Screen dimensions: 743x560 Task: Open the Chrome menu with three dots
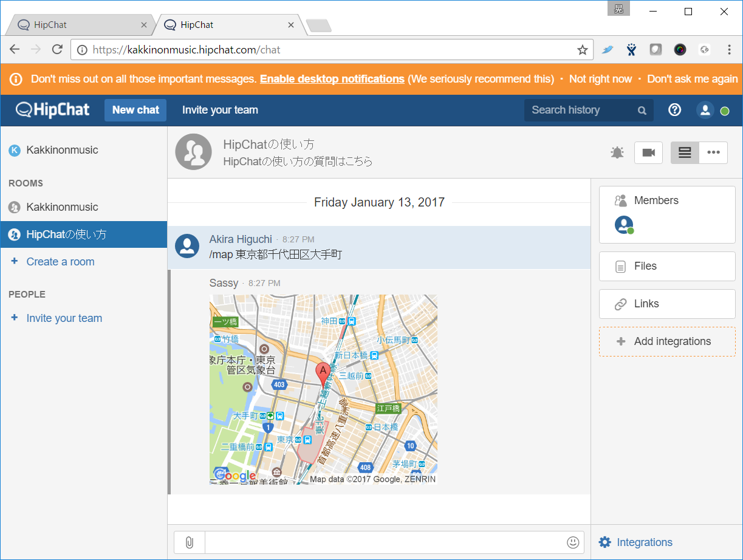730,50
